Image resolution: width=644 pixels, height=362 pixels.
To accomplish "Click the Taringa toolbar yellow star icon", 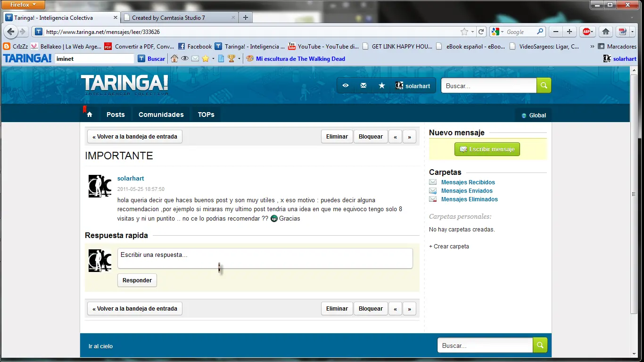I will [205, 58].
